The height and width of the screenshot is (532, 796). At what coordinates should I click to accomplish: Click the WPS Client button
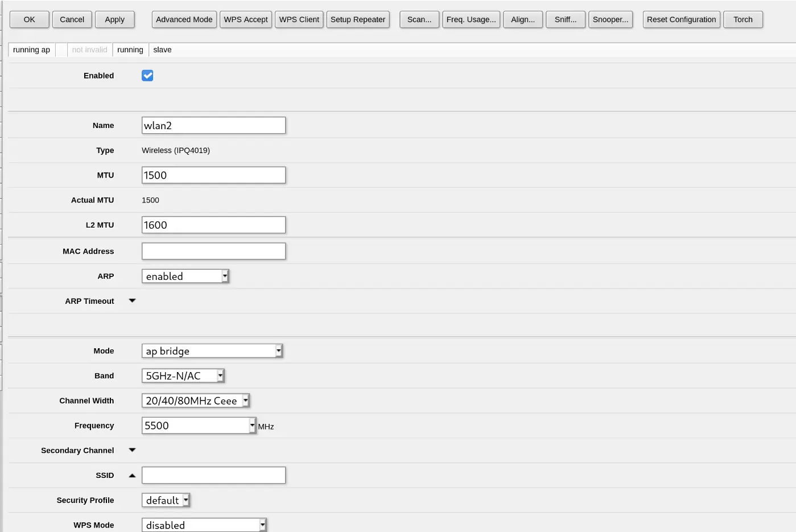(x=299, y=19)
